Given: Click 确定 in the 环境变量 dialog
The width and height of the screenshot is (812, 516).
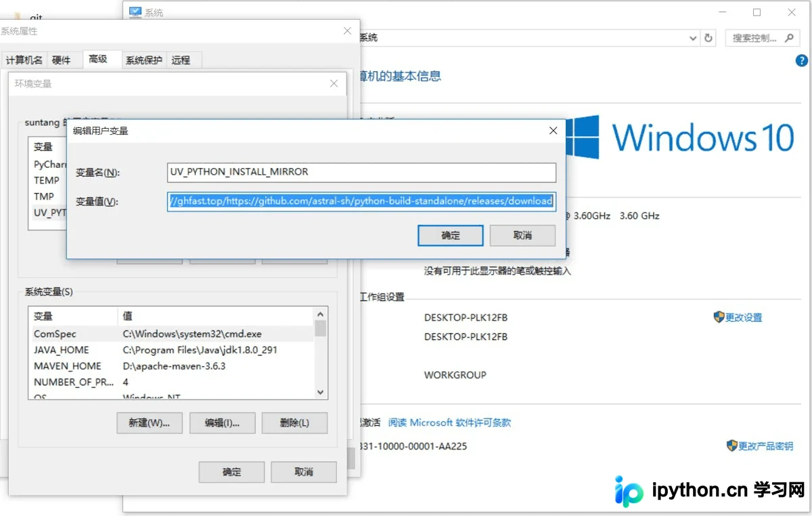Looking at the screenshot, I should [231, 471].
